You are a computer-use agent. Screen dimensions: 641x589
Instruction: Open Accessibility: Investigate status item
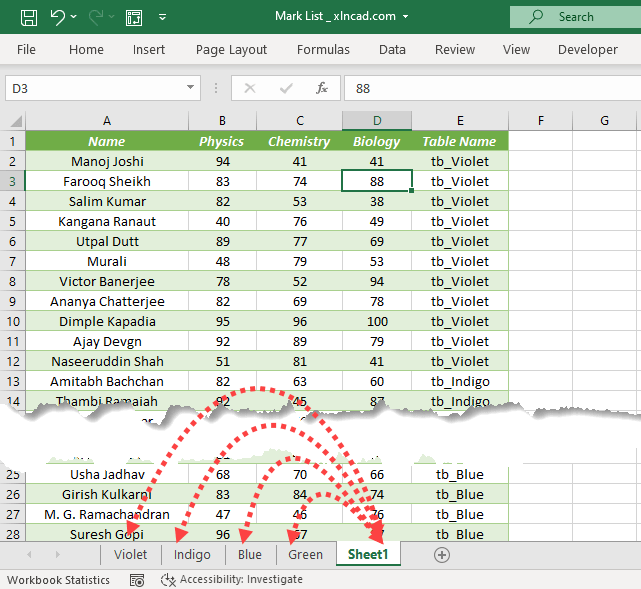coord(232,580)
